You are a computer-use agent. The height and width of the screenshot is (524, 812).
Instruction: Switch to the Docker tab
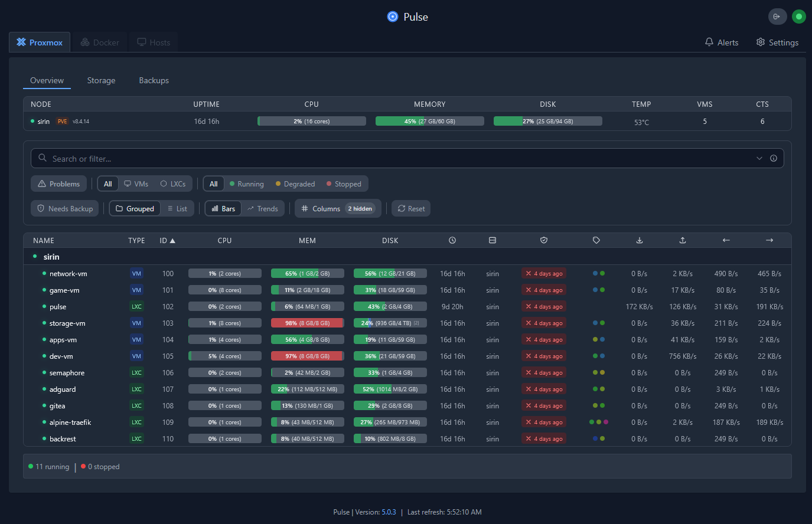(100, 42)
